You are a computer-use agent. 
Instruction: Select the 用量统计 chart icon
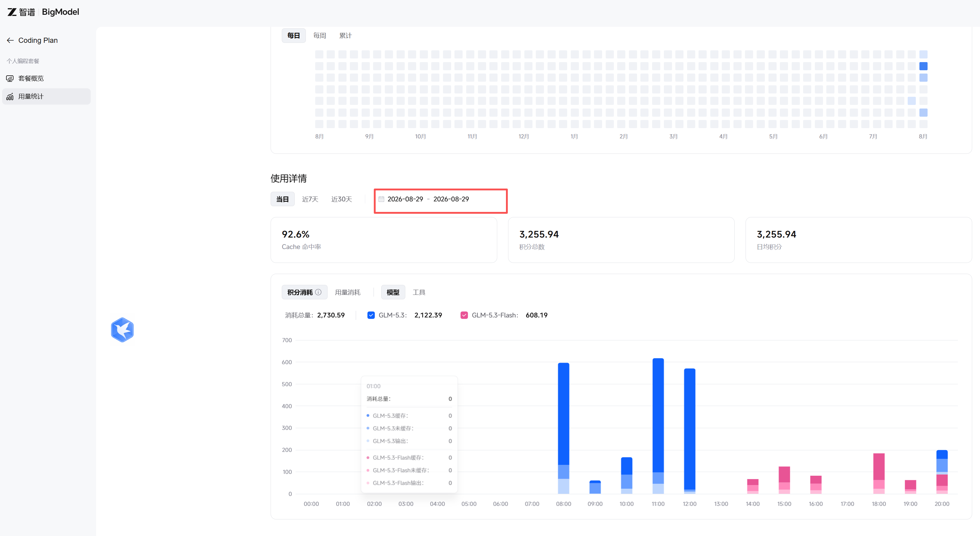point(10,97)
